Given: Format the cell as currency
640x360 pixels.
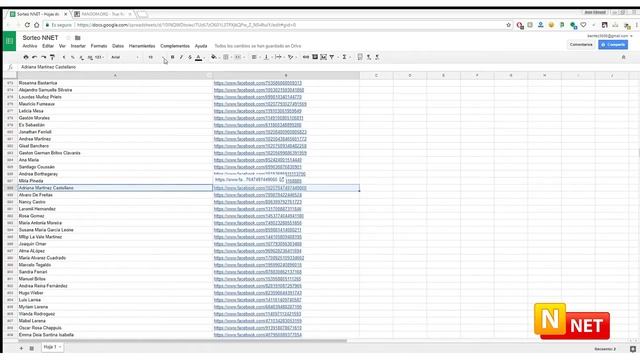Looking at the screenshot, I should click(64, 57).
